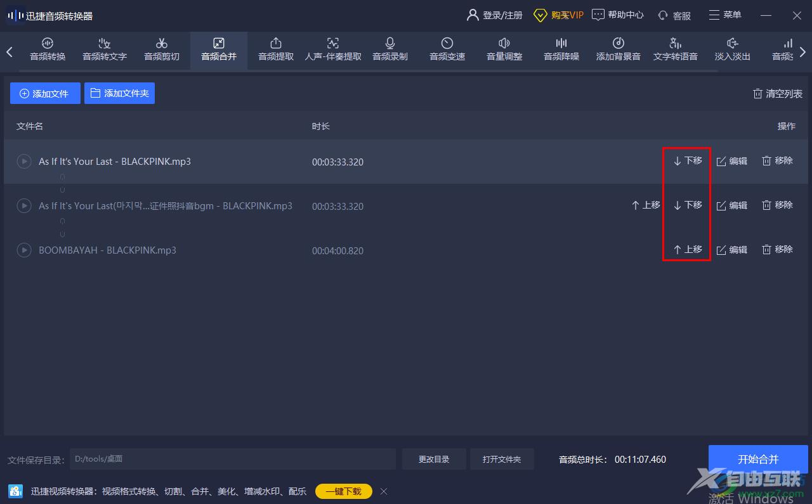
Task: Click 打开文件夹 open folder button
Action: (x=502, y=459)
